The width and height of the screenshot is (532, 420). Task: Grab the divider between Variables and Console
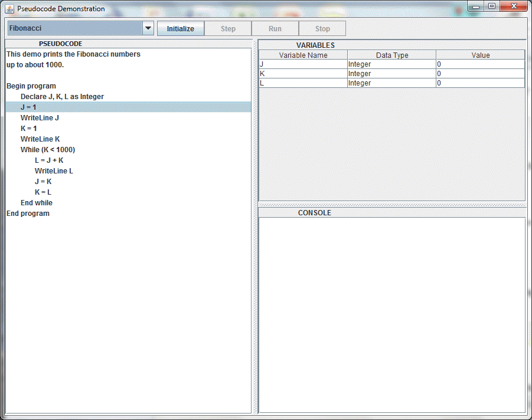tap(391, 205)
